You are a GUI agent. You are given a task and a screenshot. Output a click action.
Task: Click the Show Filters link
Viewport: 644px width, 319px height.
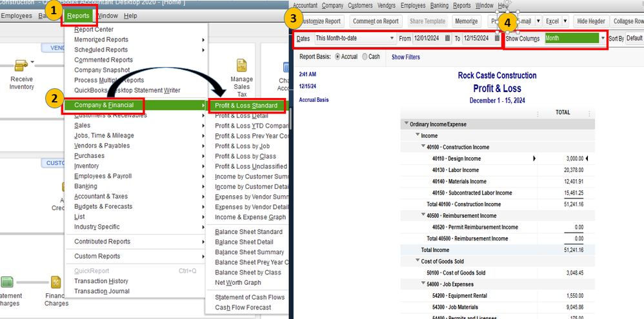[406, 57]
